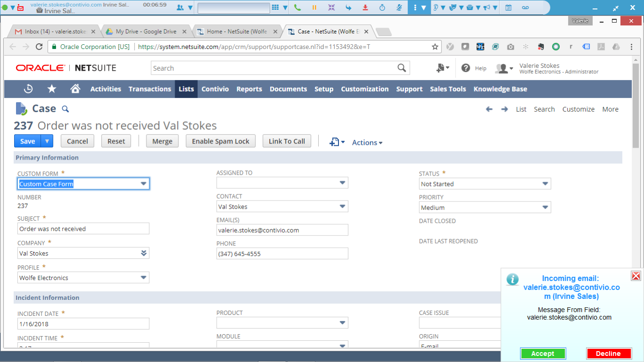The image size is (644, 362).
Task: Click the muted microphone icon
Action: pos(399,7)
